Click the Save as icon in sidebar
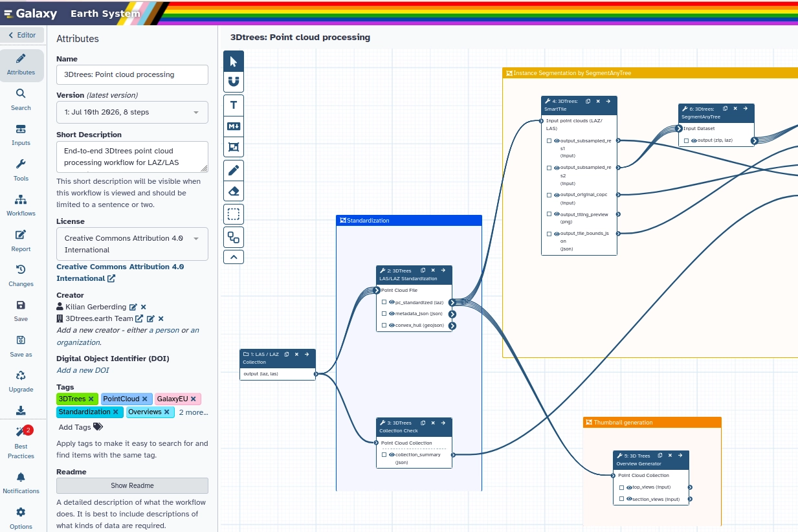The image size is (798, 532). click(21, 346)
